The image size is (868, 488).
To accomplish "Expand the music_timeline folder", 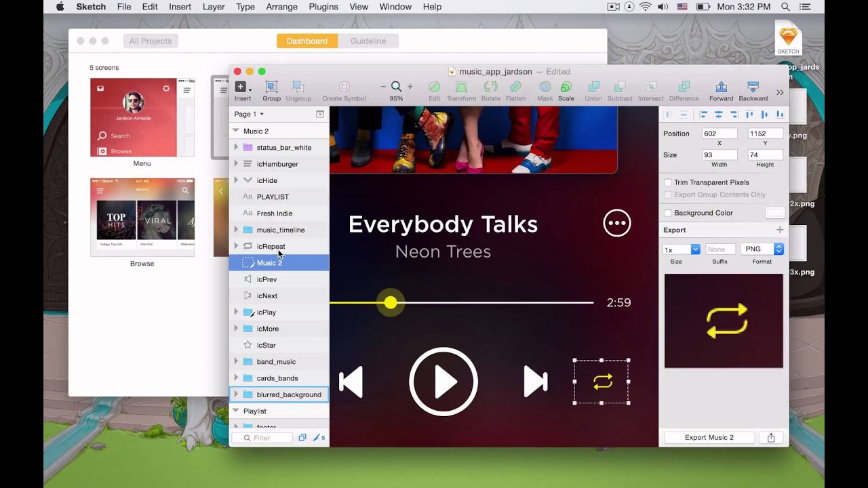I will point(236,230).
